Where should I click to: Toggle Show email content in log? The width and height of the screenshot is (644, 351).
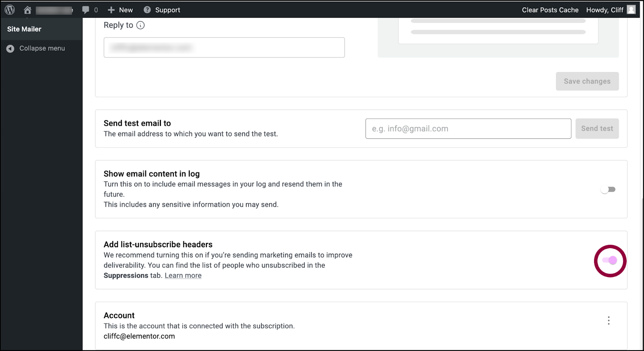point(608,189)
